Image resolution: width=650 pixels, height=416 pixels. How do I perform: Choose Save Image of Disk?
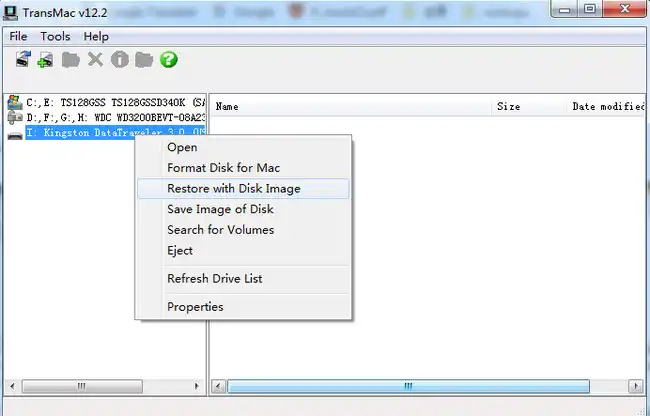[243, 209]
